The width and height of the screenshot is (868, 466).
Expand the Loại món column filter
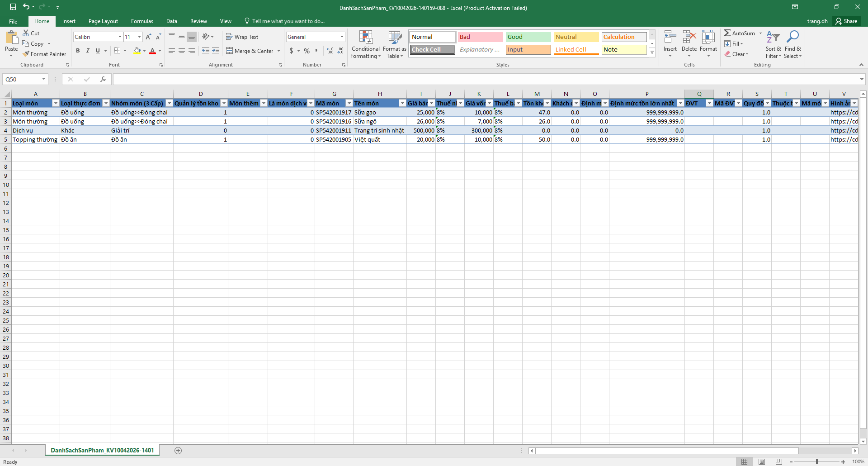[x=56, y=103]
